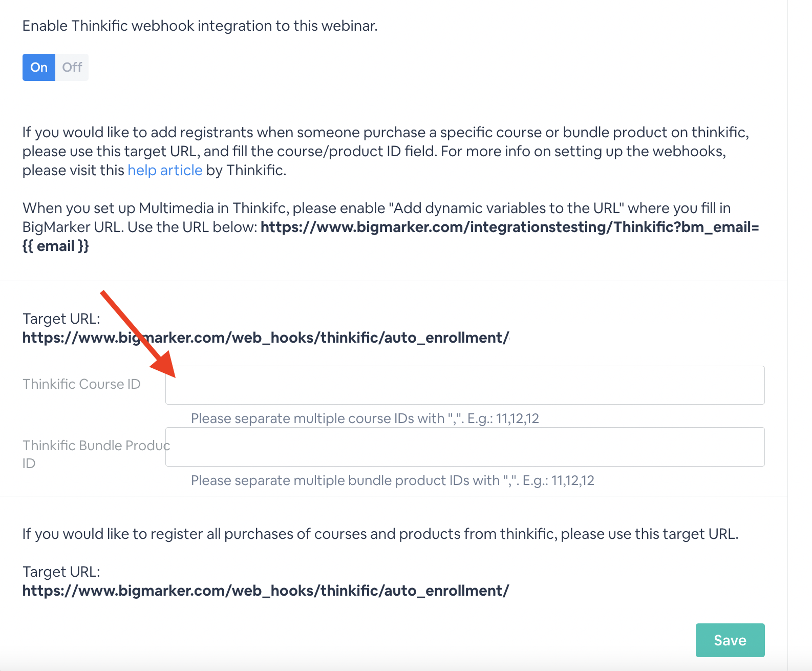The width and height of the screenshot is (812, 671).
Task: Click the Thinkific Course ID label
Action: coord(81,384)
